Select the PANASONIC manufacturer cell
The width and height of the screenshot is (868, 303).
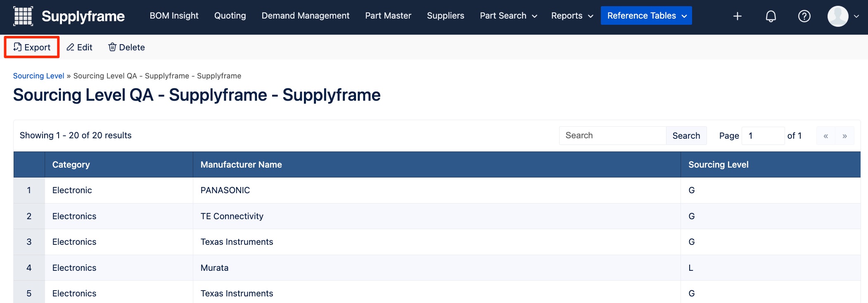(437, 190)
